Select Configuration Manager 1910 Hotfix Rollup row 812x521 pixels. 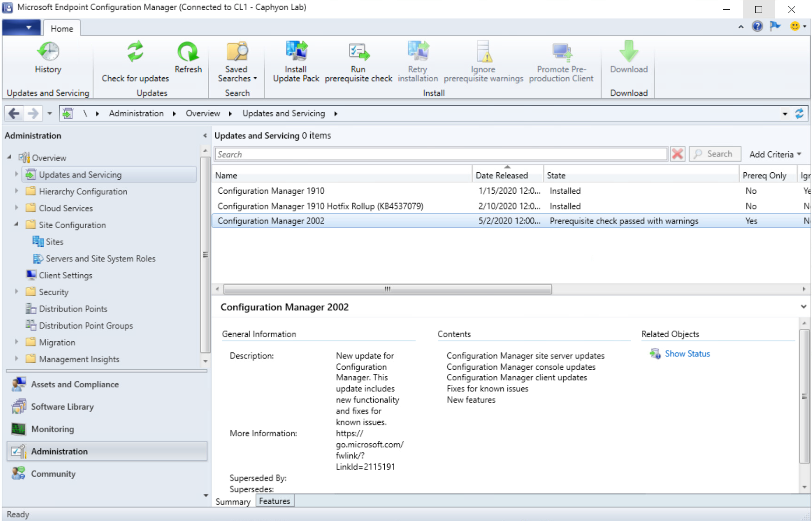pos(511,206)
